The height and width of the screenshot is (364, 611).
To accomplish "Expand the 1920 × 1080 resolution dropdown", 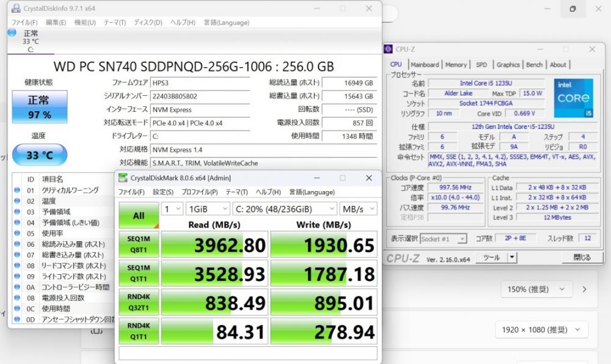I will [541, 330].
